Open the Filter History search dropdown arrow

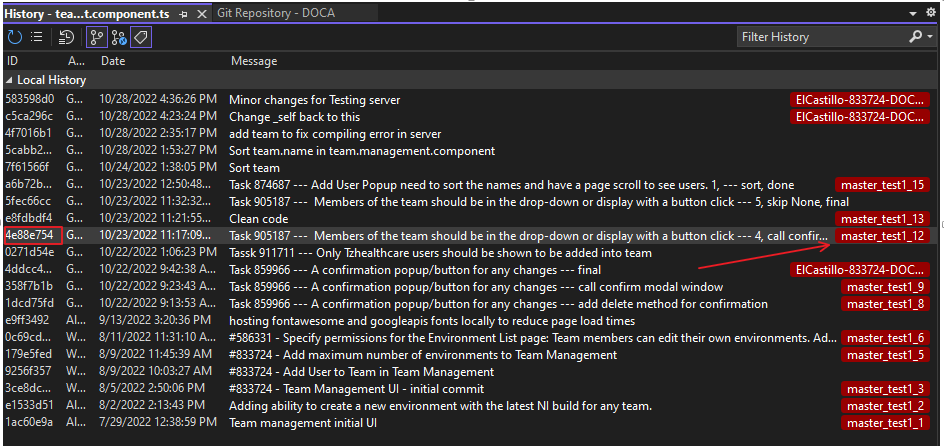[x=928, y=37]
